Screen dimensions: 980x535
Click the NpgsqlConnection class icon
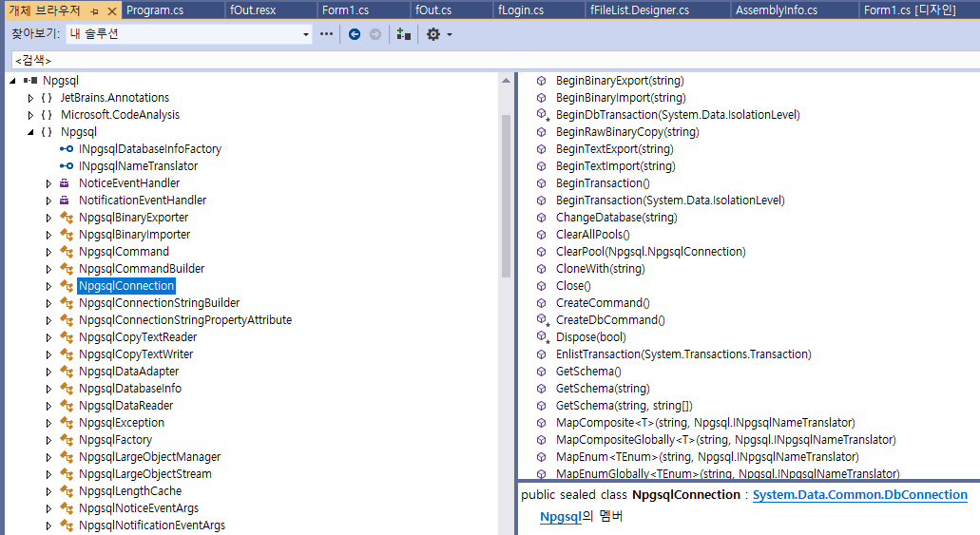67,286
